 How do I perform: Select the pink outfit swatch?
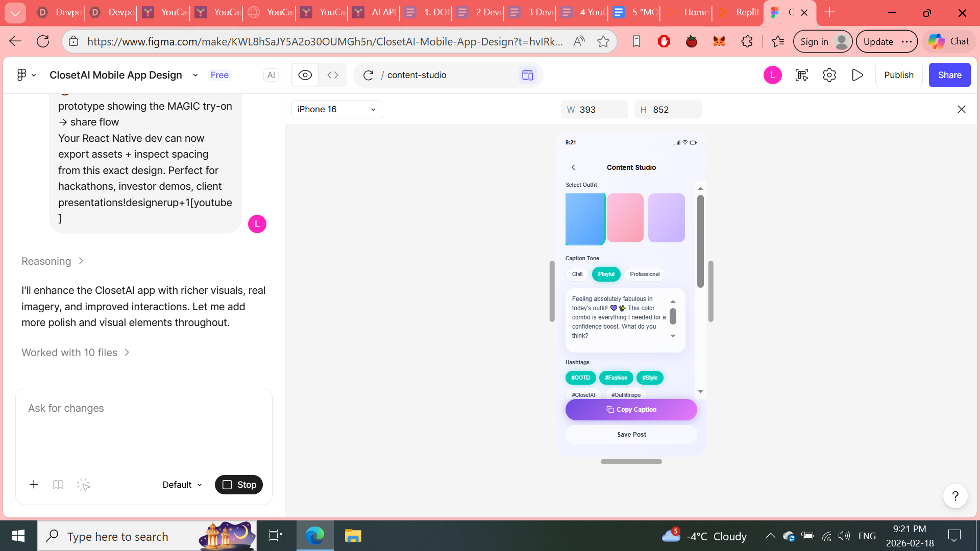coord(625,218)
